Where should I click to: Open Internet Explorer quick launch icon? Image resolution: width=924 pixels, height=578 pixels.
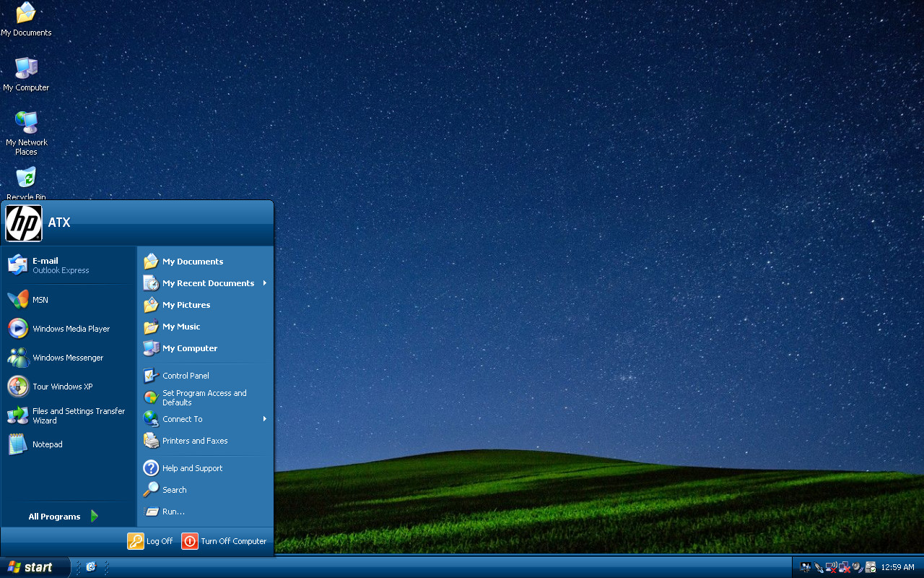[x=91, y=567]
